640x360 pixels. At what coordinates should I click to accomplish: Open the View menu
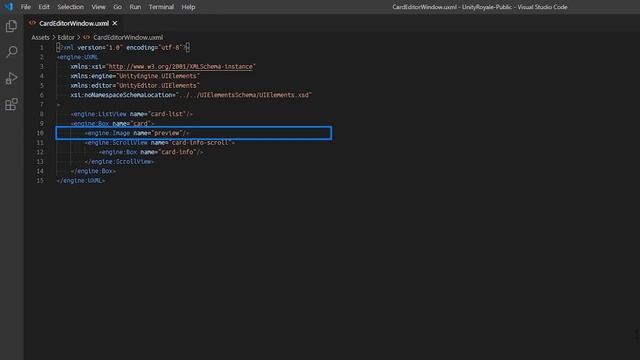98,7
